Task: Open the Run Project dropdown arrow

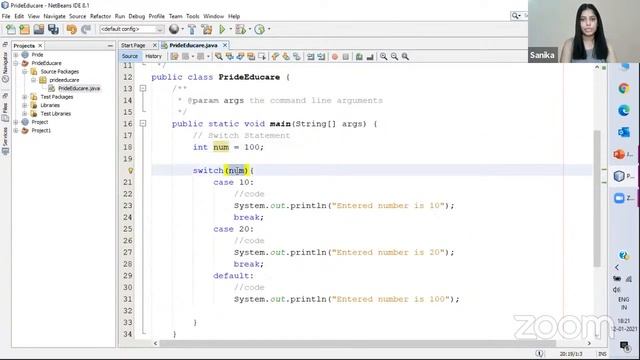Action: click(x=230, y=29)
